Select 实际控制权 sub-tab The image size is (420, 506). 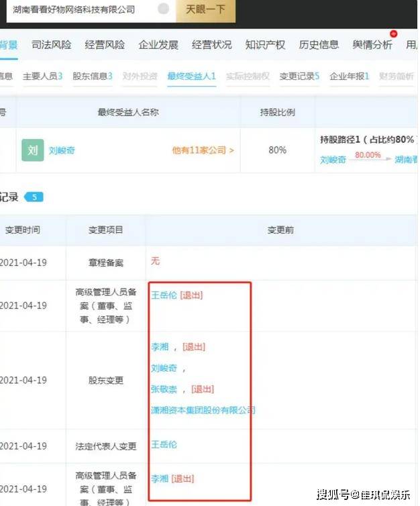pyautogui.click(x=248, y=77)
